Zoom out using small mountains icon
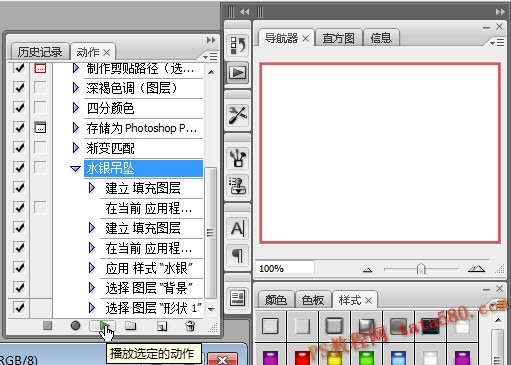Viewport: 511px width, 365px height. [367, 270]
